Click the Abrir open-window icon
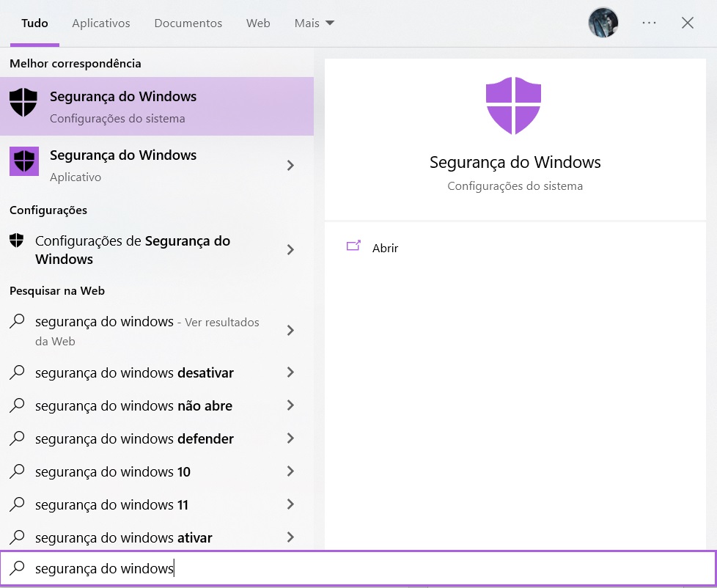717x588 pixels. (x=353, y=246)
